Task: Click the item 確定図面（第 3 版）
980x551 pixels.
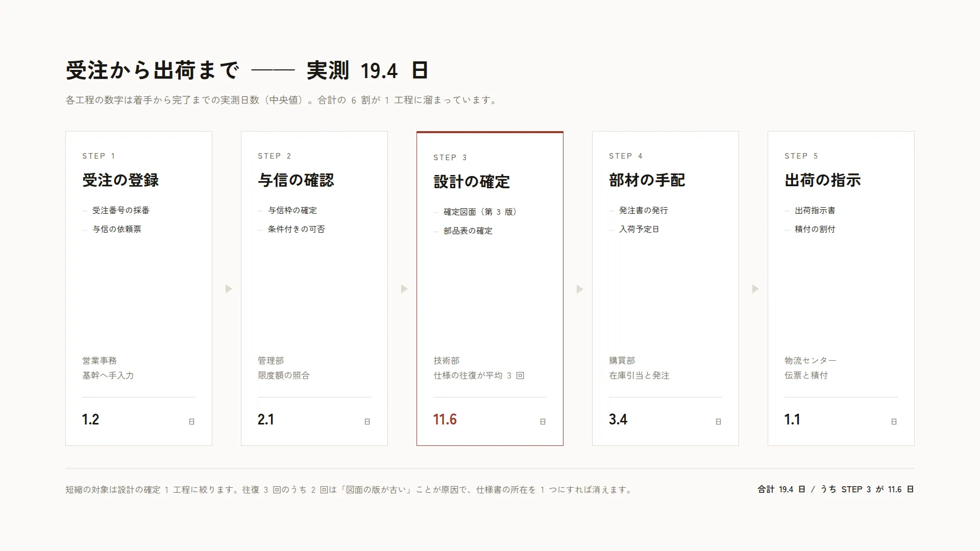Action: click(480, 212)
